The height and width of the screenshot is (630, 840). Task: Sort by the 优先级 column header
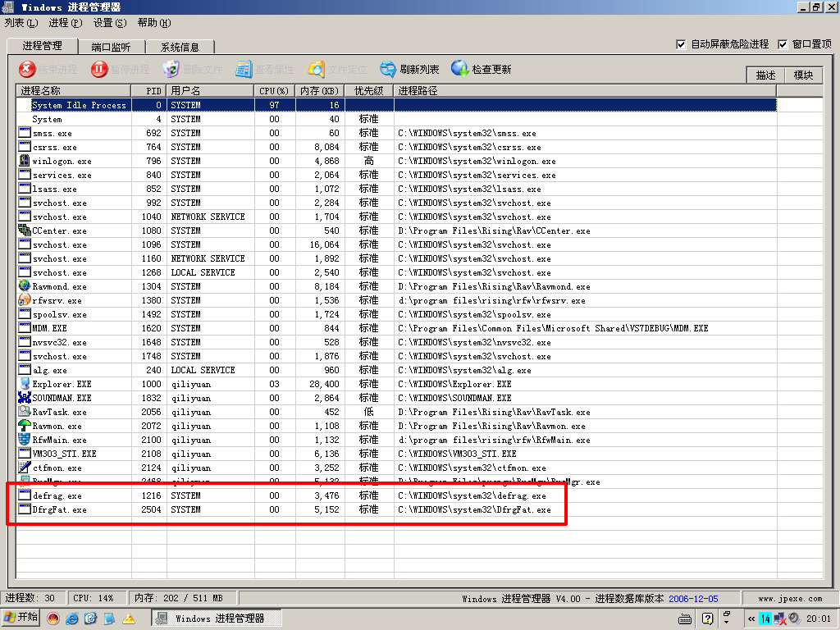click(369, 90)
